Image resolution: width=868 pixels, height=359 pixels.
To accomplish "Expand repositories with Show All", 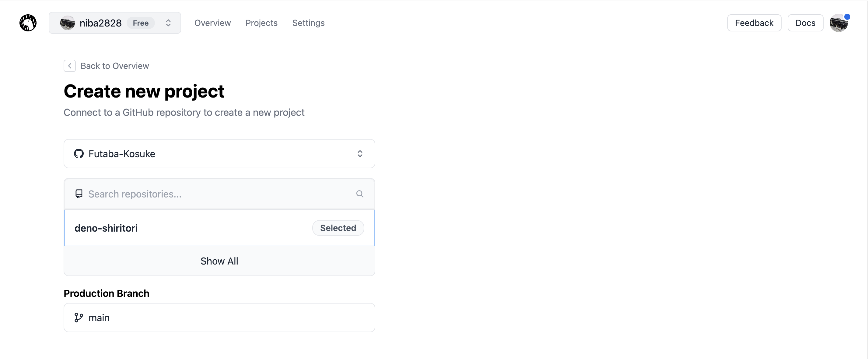I will tap(219, 261).
